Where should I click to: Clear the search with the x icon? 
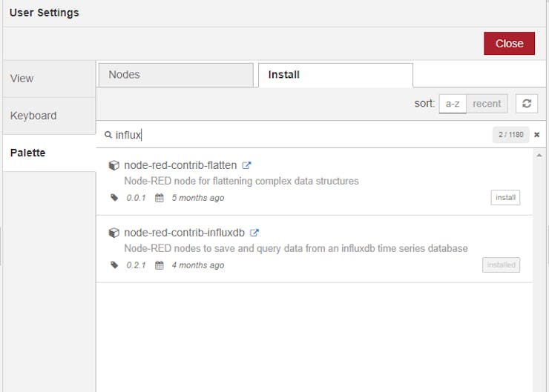536,135
